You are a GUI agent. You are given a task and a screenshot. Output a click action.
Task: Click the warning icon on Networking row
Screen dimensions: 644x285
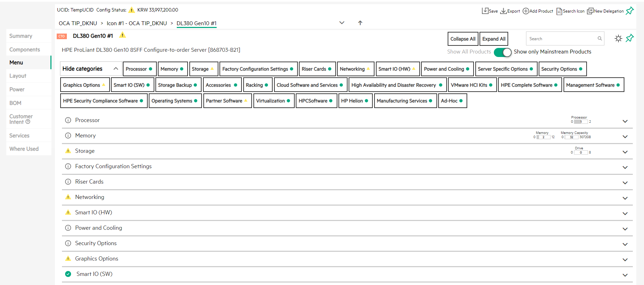68,197
